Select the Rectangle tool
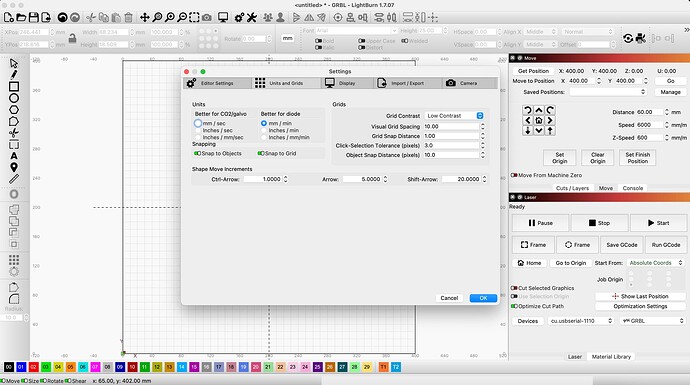Viewport: 690px width, 385px height. click(x=14, y=87)
